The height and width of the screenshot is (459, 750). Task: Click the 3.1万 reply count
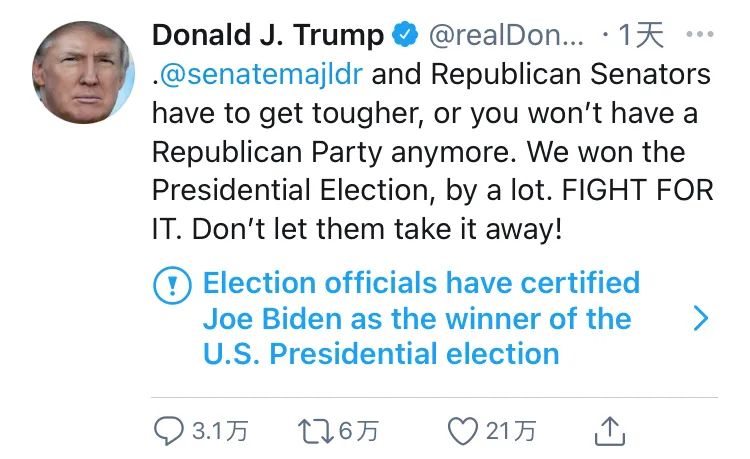click(219, 431)
